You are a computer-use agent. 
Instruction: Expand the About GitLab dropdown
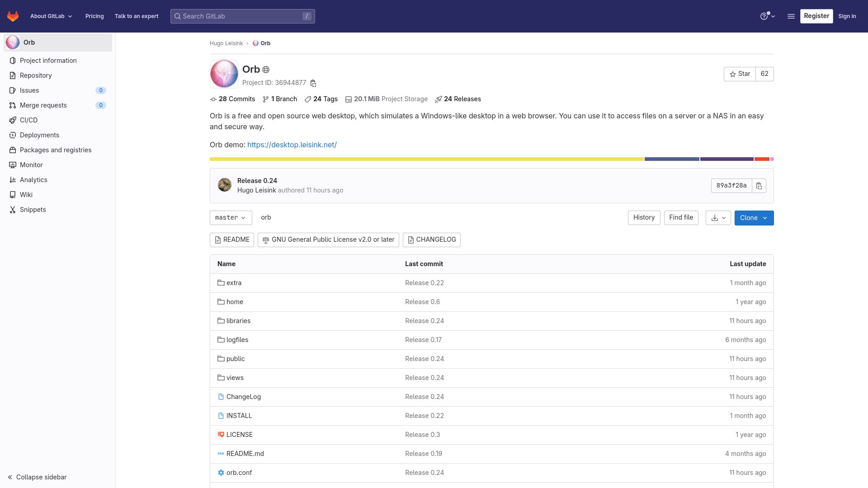(x=51, y=16)
